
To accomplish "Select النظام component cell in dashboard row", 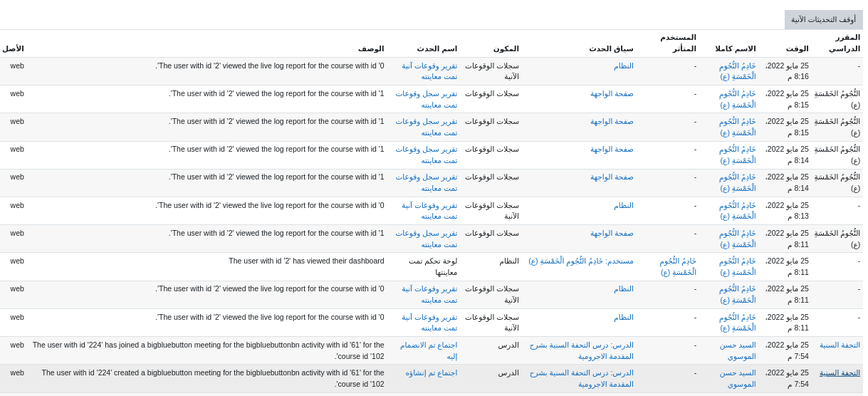I will [x=509, y=261].
